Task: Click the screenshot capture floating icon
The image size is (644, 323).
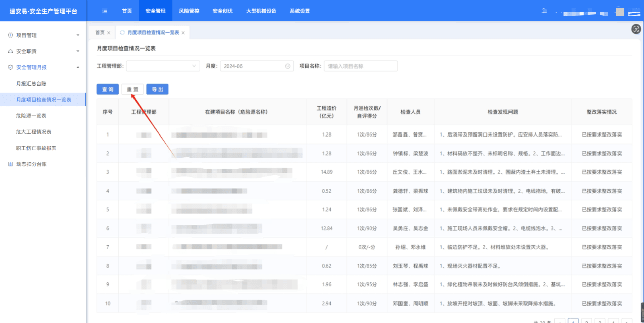Action: point(636,29)
